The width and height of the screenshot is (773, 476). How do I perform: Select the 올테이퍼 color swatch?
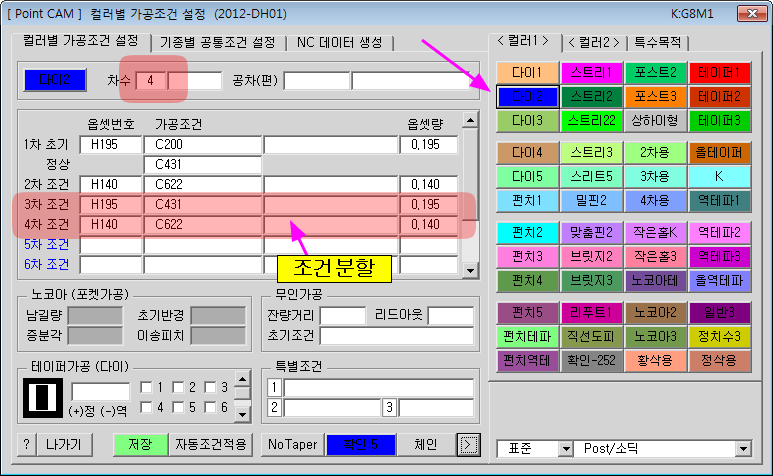click(719, 153)
